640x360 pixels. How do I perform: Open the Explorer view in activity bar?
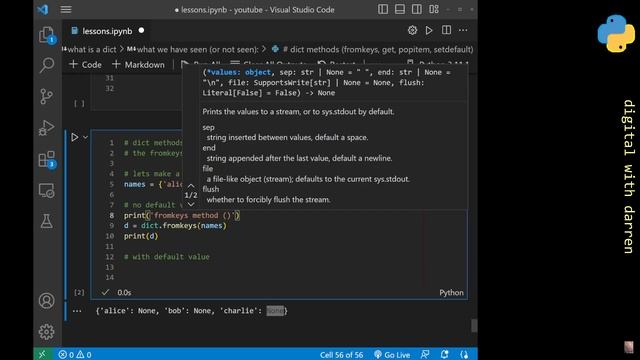pyautogui.click(x=47, y=35)
